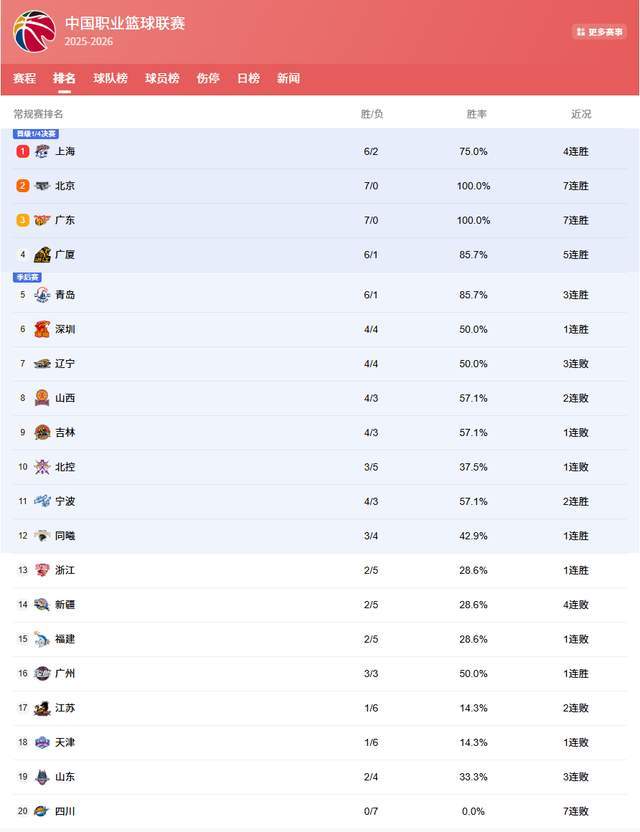
Task: Click the 胜率 column header
Action: pyautogui.click(x=477, y=114)
